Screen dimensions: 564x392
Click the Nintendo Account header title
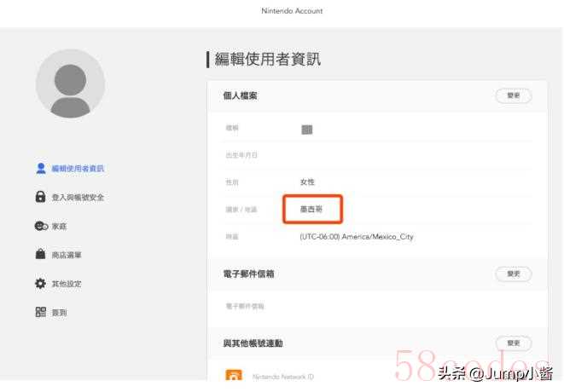[292, 11]
